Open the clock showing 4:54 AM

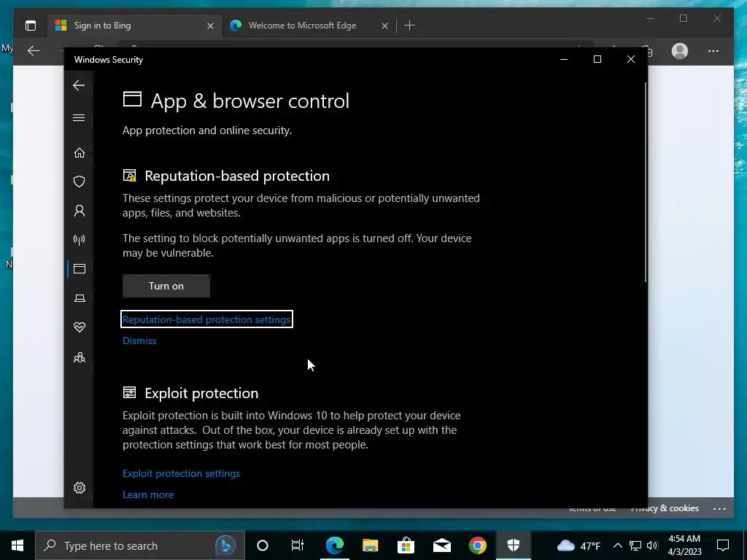[684, 545]
